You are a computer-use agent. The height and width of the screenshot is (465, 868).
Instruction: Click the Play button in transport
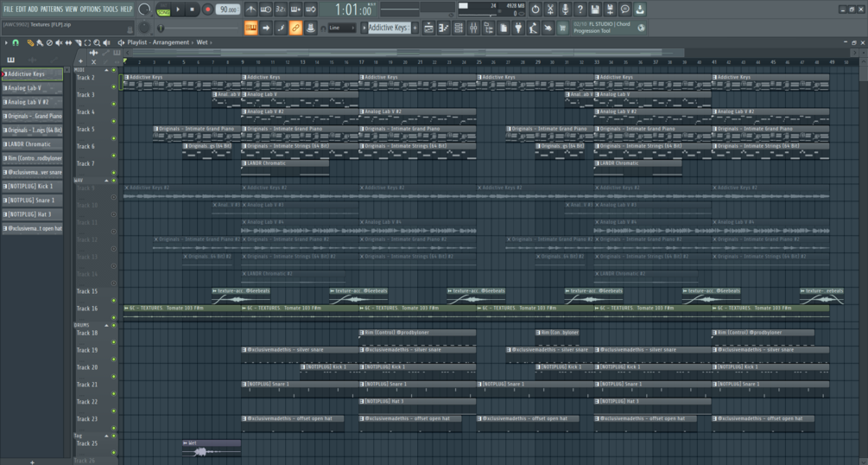pyautogui.click(x=178, y=10)
